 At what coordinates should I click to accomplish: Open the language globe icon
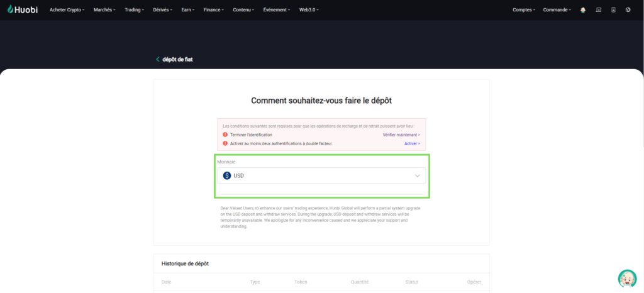click(628, 10)
